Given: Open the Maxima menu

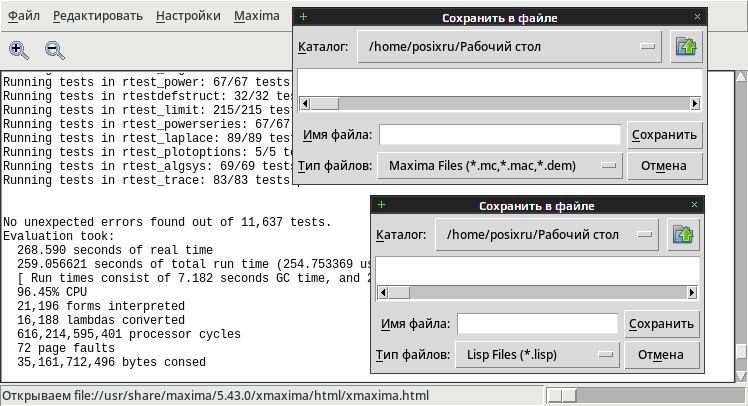Looking at the screenshot, I should click(257, 16).
